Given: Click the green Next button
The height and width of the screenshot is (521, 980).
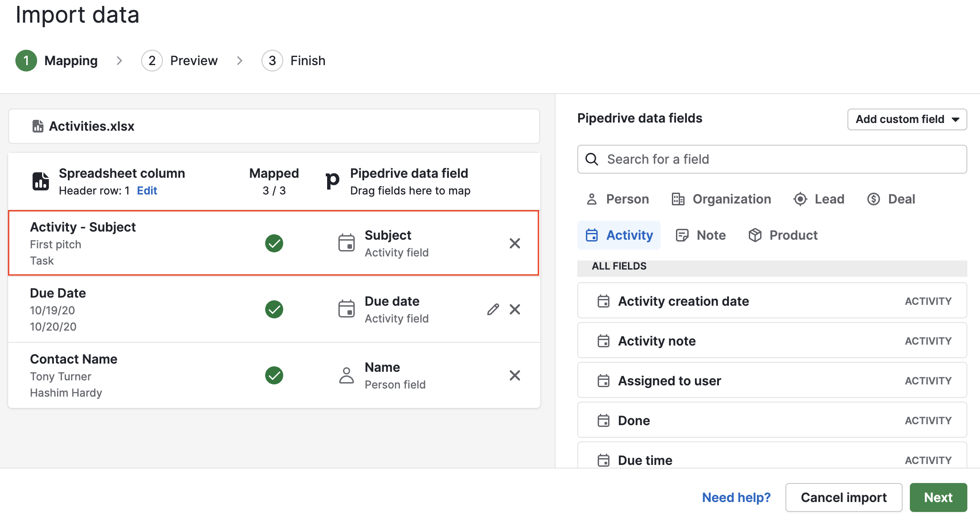Looking at the screenshot, I should [x=938, y=497].
